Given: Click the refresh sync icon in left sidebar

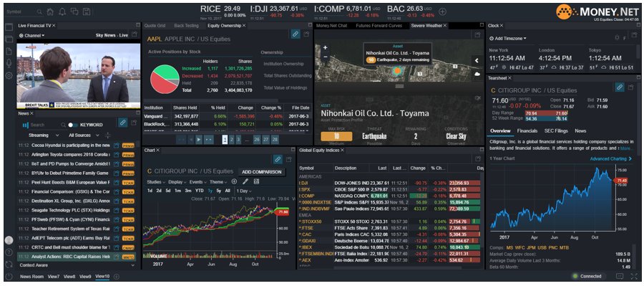Looking at the screenshot, I should [9, 264].
